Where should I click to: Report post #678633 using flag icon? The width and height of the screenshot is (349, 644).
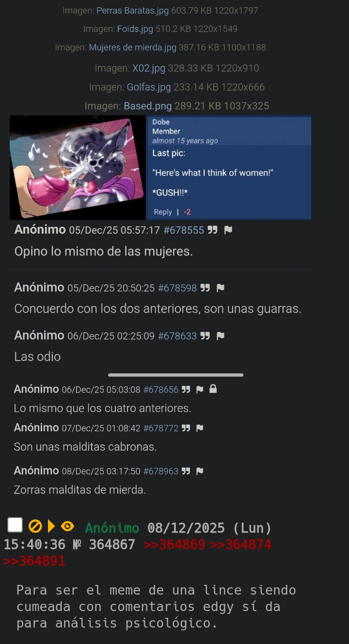[221, 336]
